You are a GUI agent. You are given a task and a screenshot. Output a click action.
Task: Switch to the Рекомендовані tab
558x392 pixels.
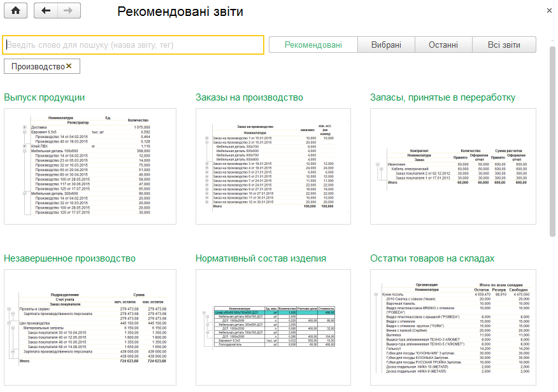[313, 45]
